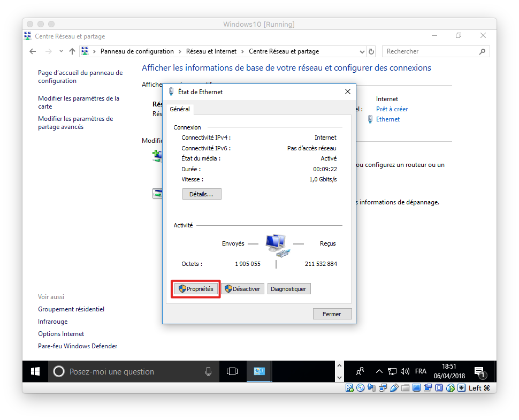The width and height of the screenshot is (519, 420).
Task: Select the Général tab
Action: 180,109
